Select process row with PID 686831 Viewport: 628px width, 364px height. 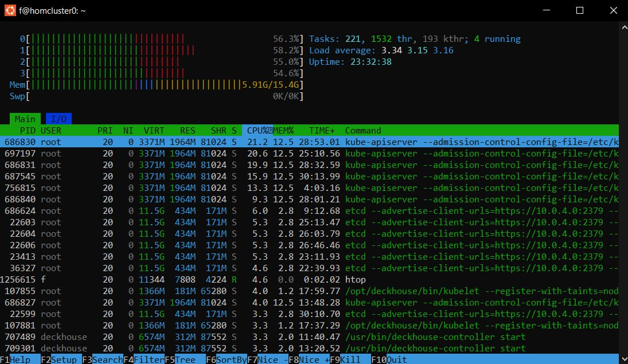pyautogui.click(x=309, y=165)
